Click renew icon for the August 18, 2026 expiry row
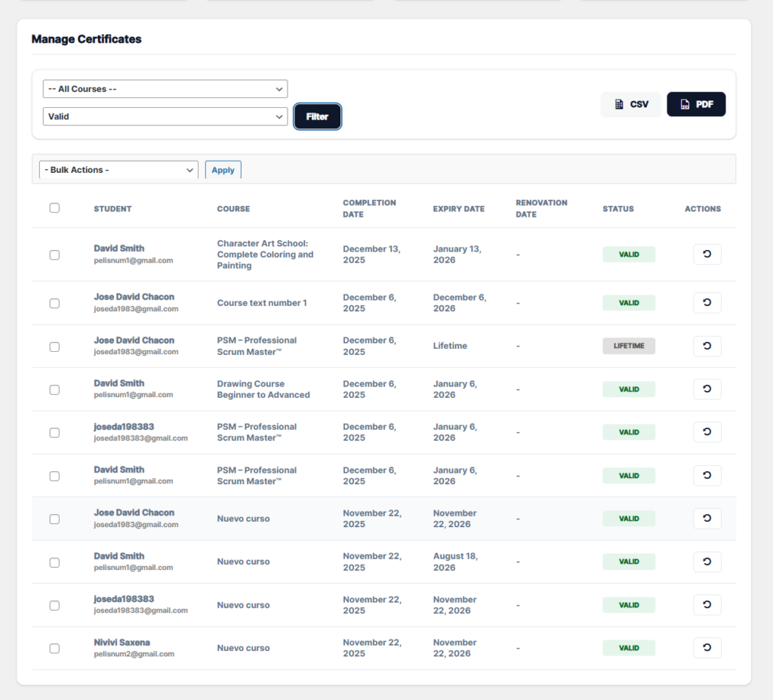The width and height of the screenshot is (773, 700). pyautogui.click(x=707, y=561)
